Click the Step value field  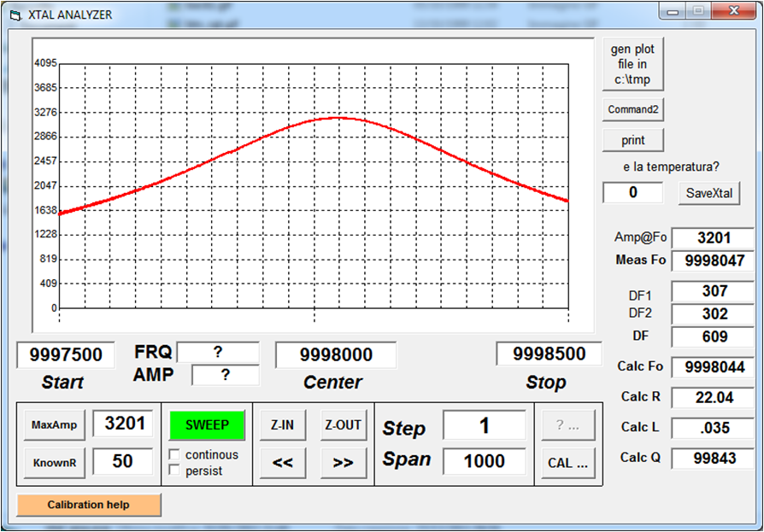485,425
